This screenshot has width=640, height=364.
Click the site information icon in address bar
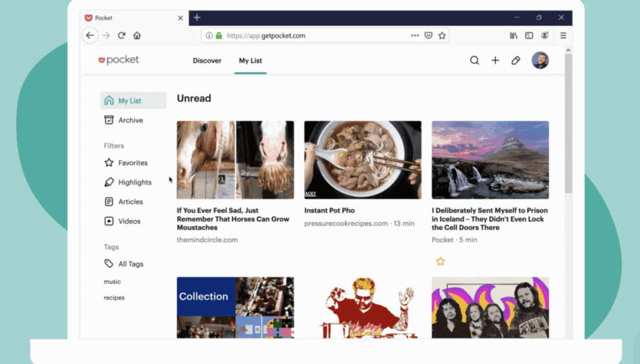[x=209, y=35]
